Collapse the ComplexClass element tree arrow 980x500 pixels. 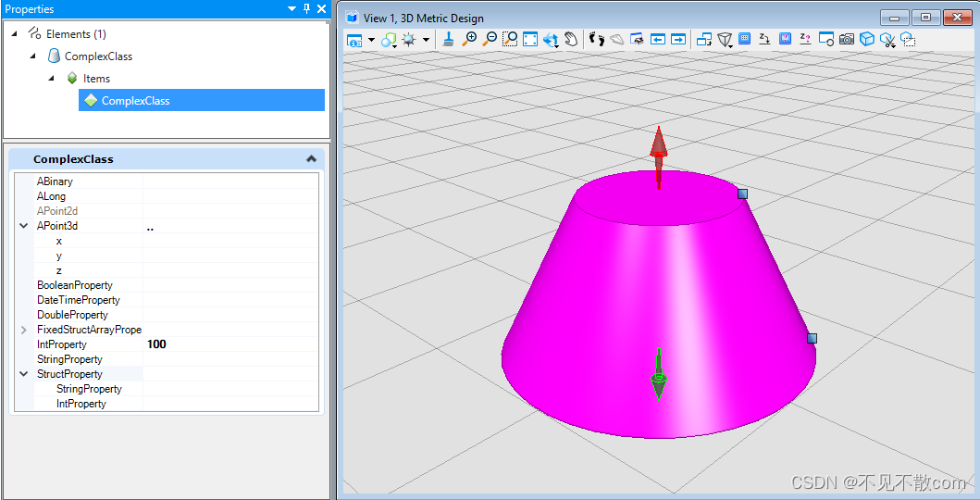[33, 56]
